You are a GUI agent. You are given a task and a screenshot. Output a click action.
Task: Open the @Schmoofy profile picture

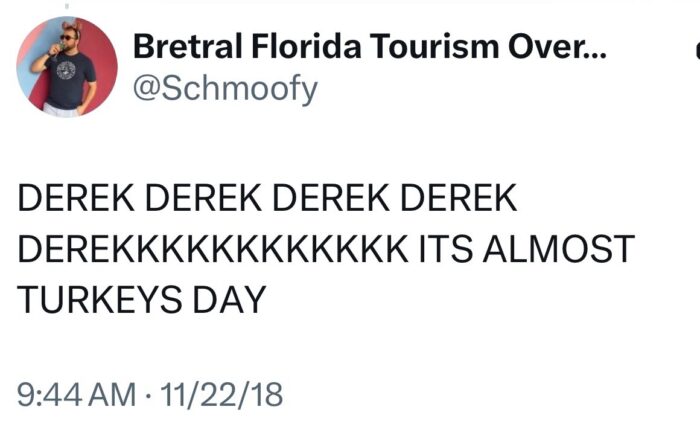(67, 67)
